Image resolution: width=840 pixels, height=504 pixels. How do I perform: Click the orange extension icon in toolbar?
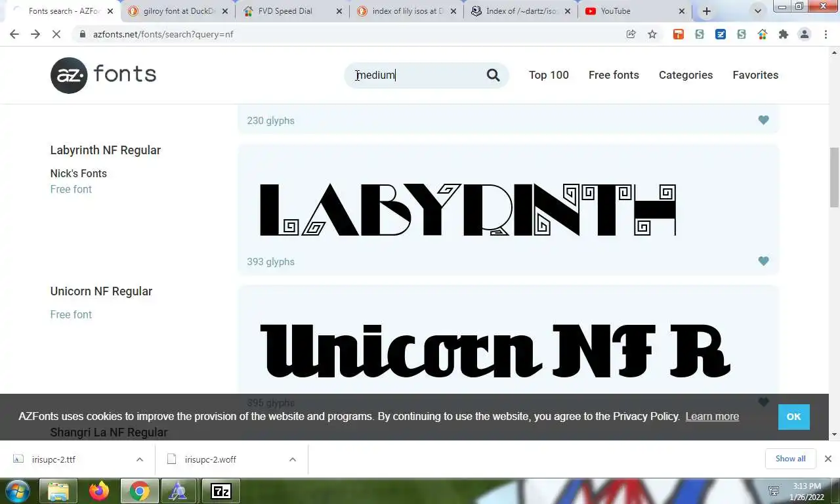pyautogui.click(x=679, y=34)
